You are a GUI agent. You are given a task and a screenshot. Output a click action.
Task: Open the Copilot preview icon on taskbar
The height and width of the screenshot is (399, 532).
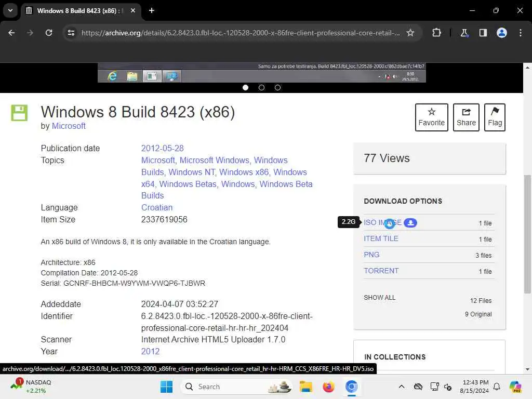[515, 387]
